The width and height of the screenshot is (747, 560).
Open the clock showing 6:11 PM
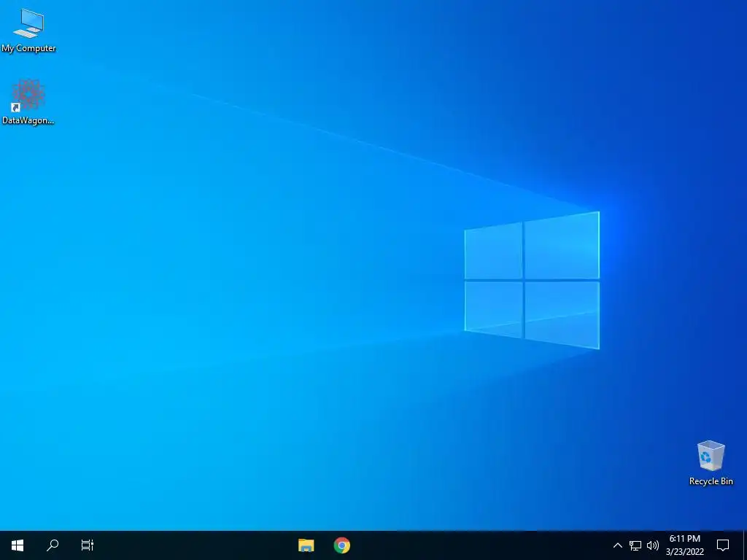coord(684,545)
